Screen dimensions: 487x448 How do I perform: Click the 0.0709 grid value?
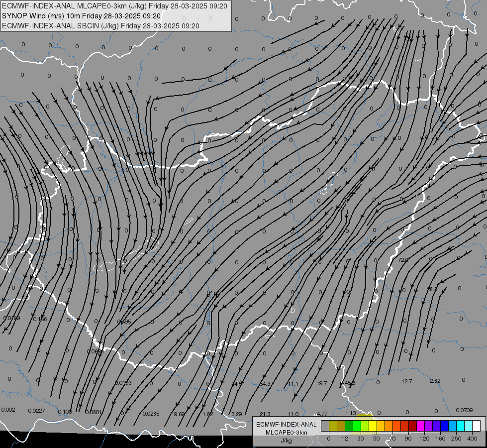click(x=464, y=410)
